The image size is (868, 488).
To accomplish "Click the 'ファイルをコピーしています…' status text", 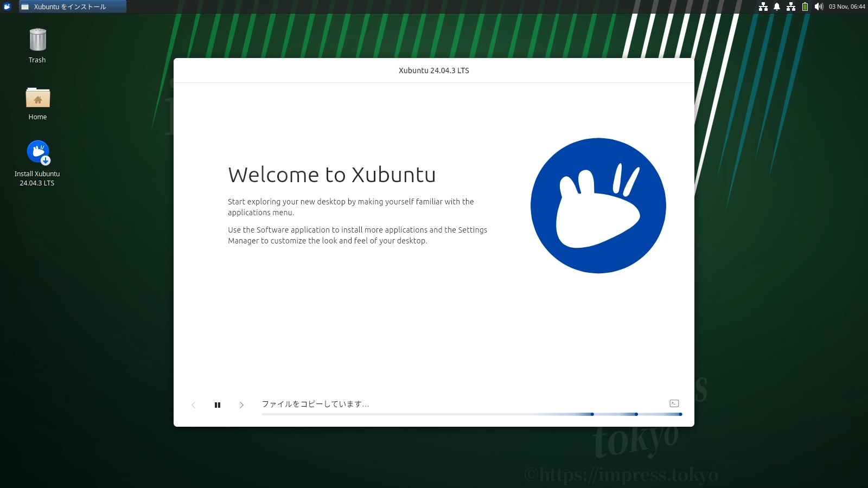I will 316,404.
